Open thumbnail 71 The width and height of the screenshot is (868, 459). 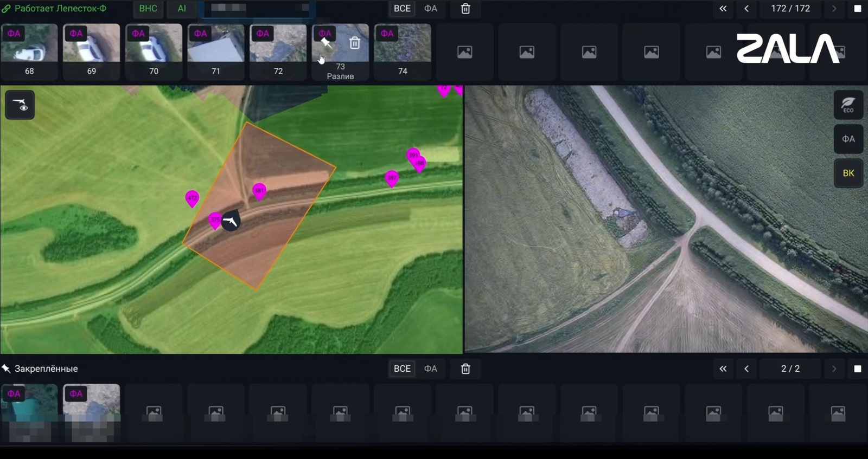point(216,52)
